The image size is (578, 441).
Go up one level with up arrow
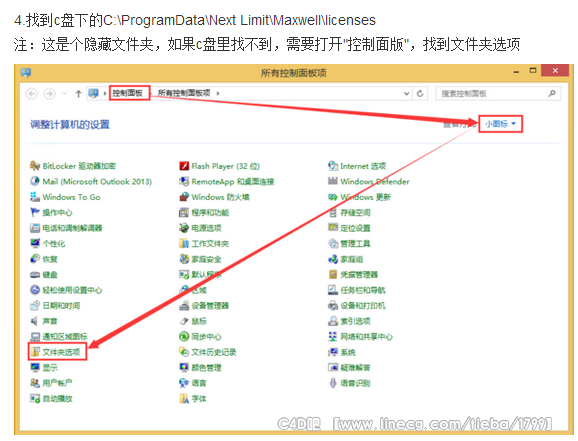click(x=78, y=94)
